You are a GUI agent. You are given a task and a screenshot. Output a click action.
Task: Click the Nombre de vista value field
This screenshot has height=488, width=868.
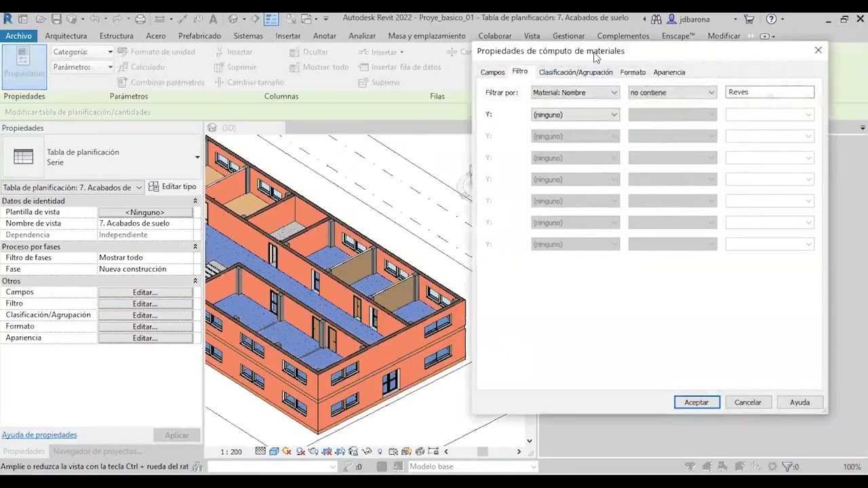[x=146, y=223]
